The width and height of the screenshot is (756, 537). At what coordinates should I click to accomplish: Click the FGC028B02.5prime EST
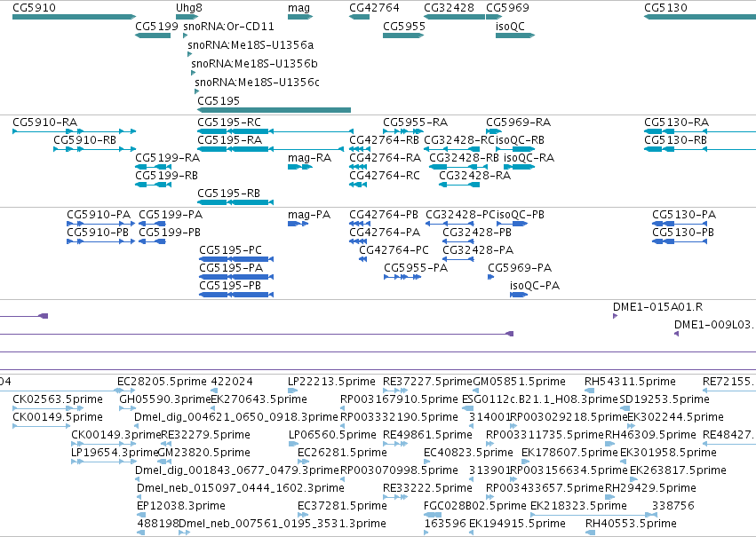pos(433,515)
